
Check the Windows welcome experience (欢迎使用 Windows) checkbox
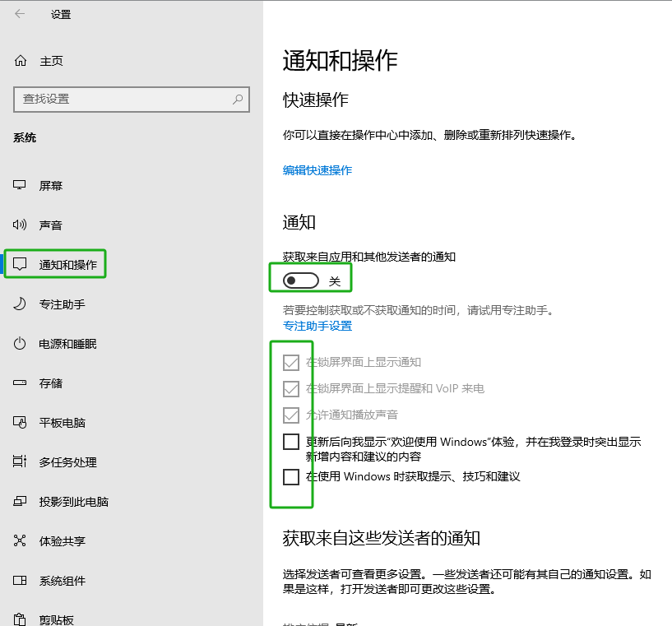291,442
